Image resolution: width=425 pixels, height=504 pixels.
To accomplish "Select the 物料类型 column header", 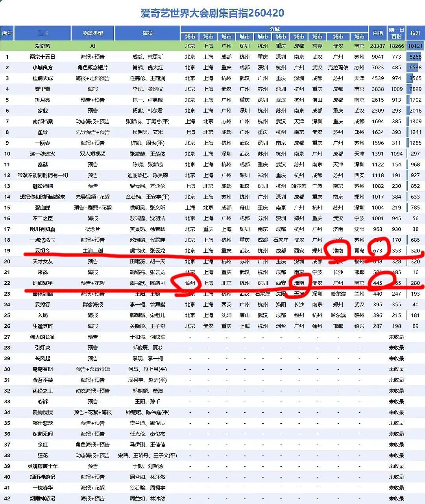I will click(x=93, y=33).
